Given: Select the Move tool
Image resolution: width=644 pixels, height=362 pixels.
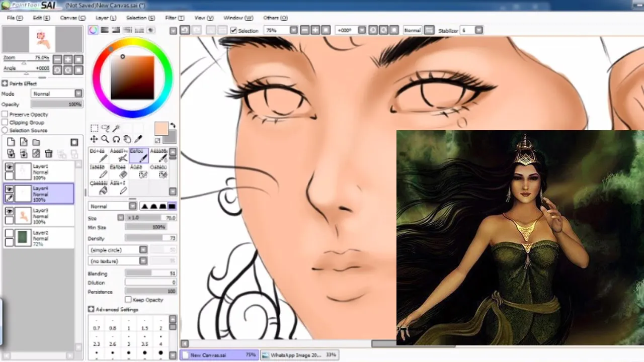Looking at the screenshot, I should pos(94,139).
